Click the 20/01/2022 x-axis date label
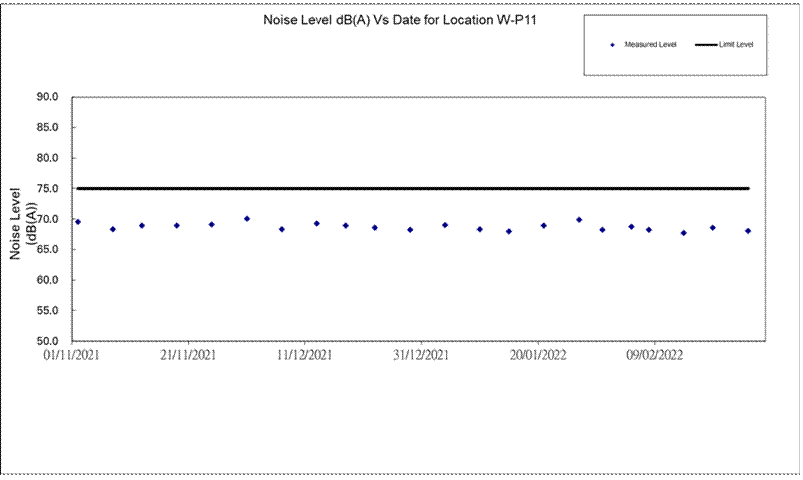The image size is (803, 480). click(539, 355)
